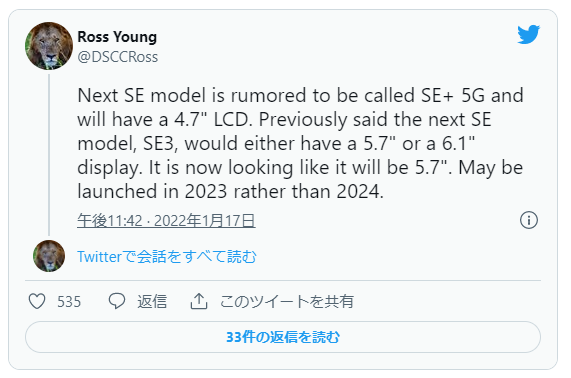Open the 33件の返信を読む button
571x378 pixels.
pos(283,337)
